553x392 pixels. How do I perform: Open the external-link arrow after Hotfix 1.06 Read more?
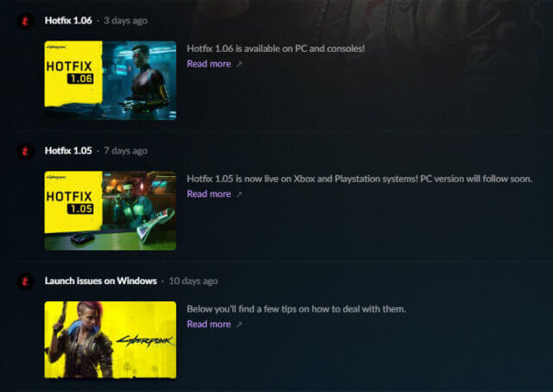coord(239,64)
